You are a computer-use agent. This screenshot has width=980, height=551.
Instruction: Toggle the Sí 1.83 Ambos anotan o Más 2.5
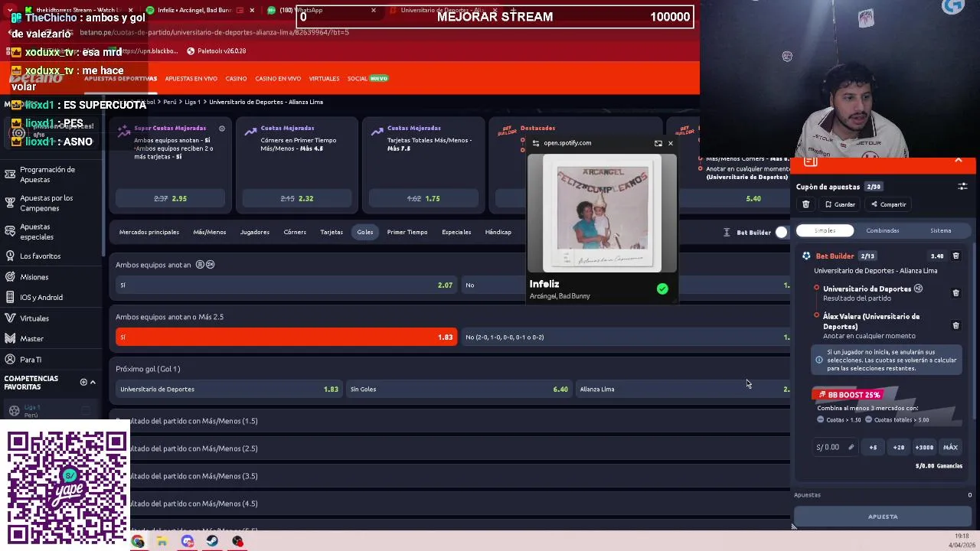click(x=286, y=337)
